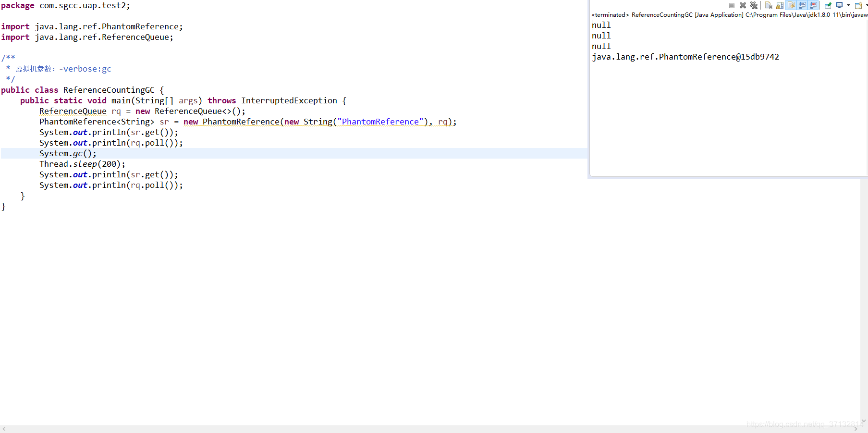The height and width of the screenshot is (433, 868).
Task: Click the "PhantomReference" string literal
Action: 380,122
